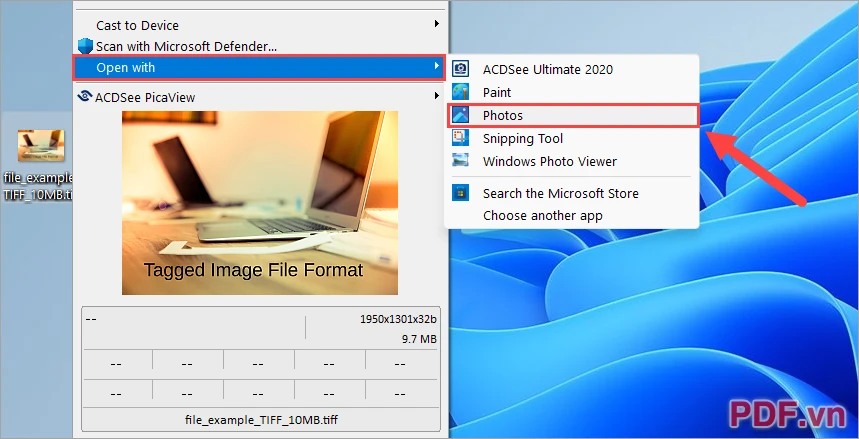Screen dimensions: 859x439
Task: Click the 1950x1301x32b dimension text
Action: point(398,319)
